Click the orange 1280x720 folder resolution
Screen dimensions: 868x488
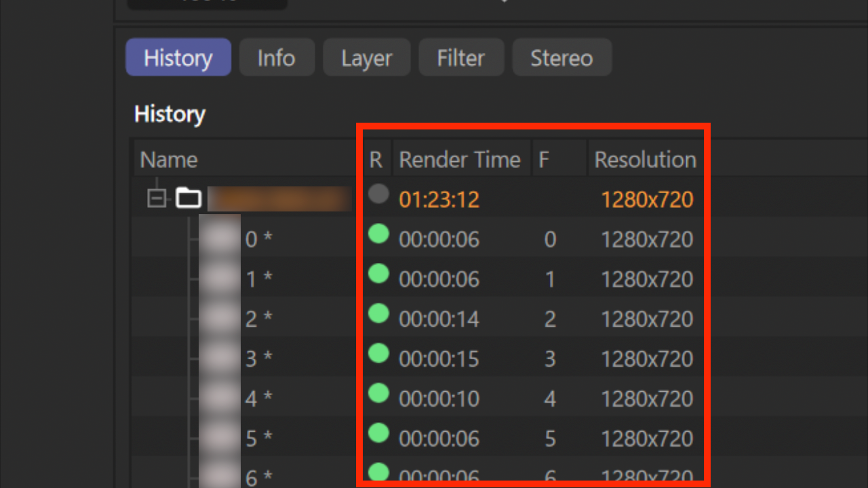[x=647, y=199]
